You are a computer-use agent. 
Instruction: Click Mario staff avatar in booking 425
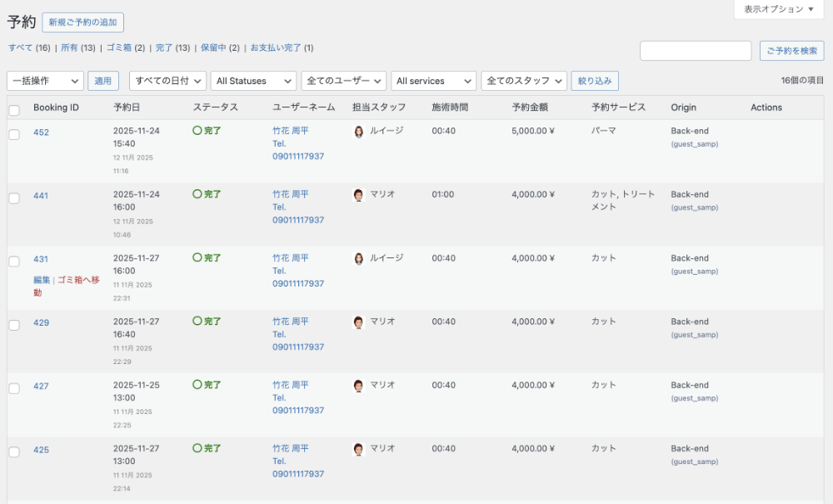click(x=359, y=449)
